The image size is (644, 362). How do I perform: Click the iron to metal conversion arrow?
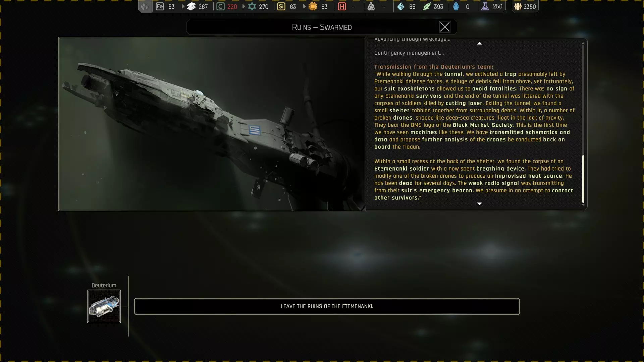tap(183, 6)
